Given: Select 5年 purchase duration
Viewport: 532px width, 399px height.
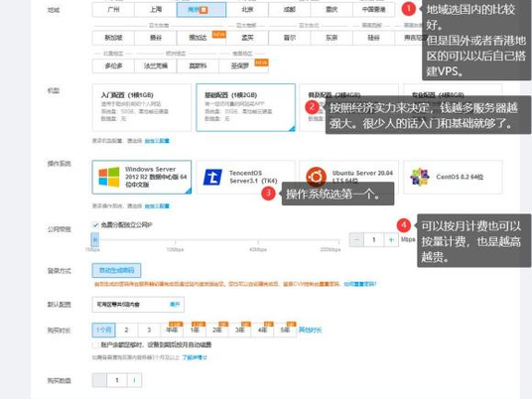Looking at the screenshot, I should point(285,330).
